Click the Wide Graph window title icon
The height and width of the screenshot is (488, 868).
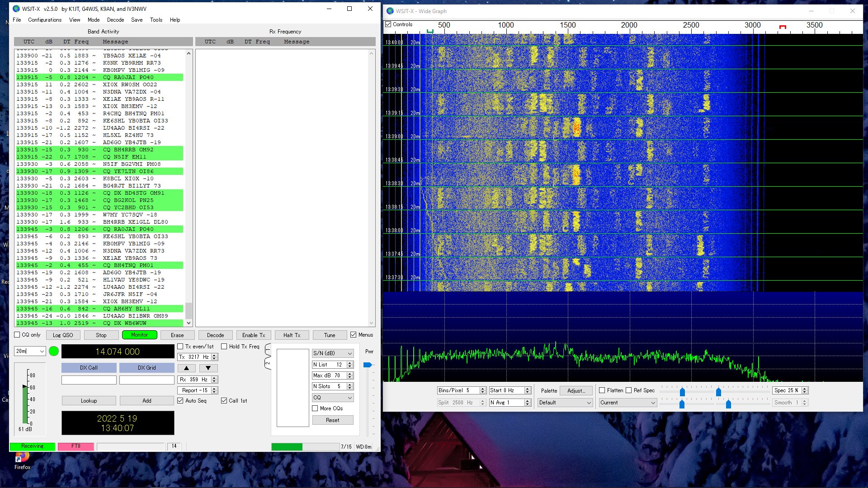(x=390, y=11)
